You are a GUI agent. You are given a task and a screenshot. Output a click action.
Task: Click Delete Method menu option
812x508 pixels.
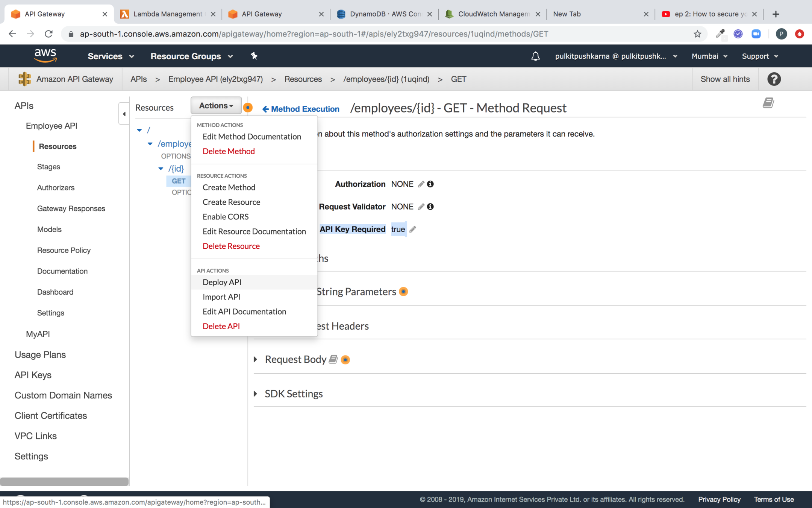tap(229, 151)
